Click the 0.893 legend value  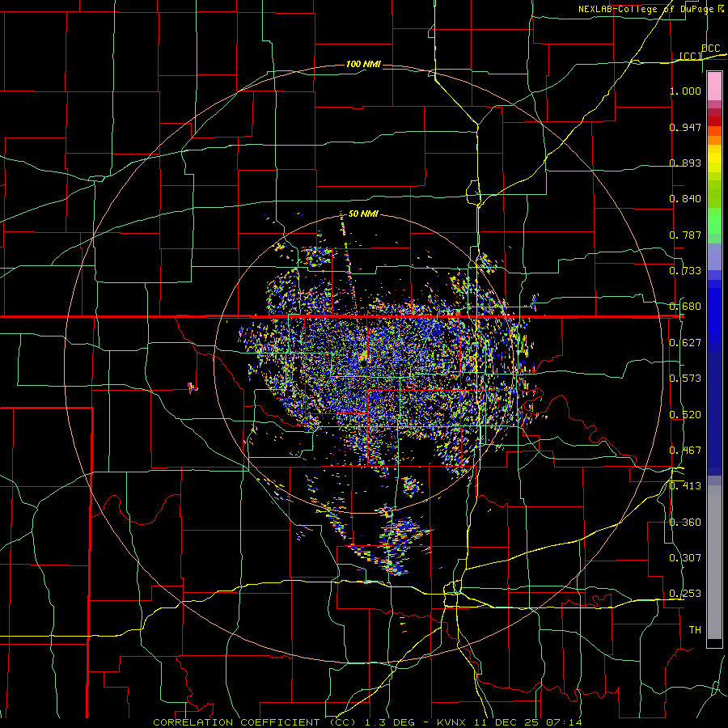(685, 163)
